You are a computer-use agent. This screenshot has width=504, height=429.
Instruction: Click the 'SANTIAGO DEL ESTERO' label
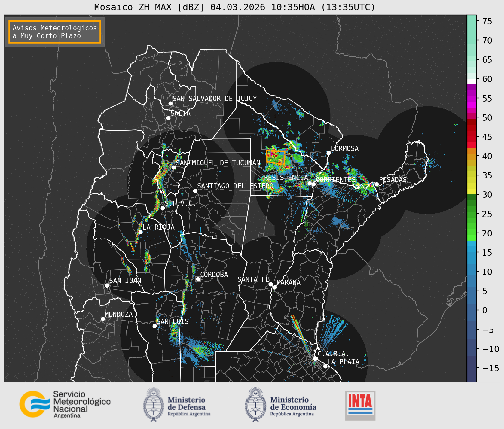[235, 186]
